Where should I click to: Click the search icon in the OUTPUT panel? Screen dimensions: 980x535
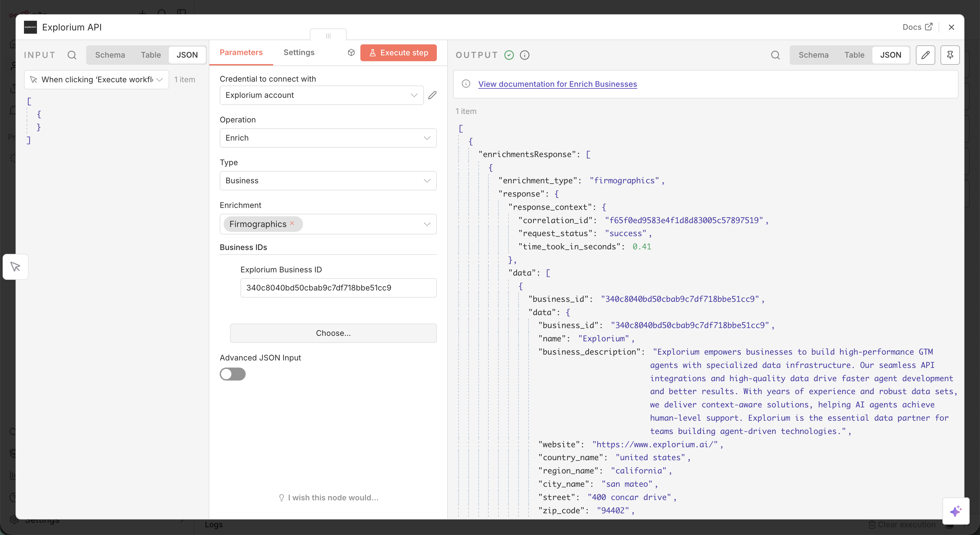pyautogui.click(x=775, y=55)
